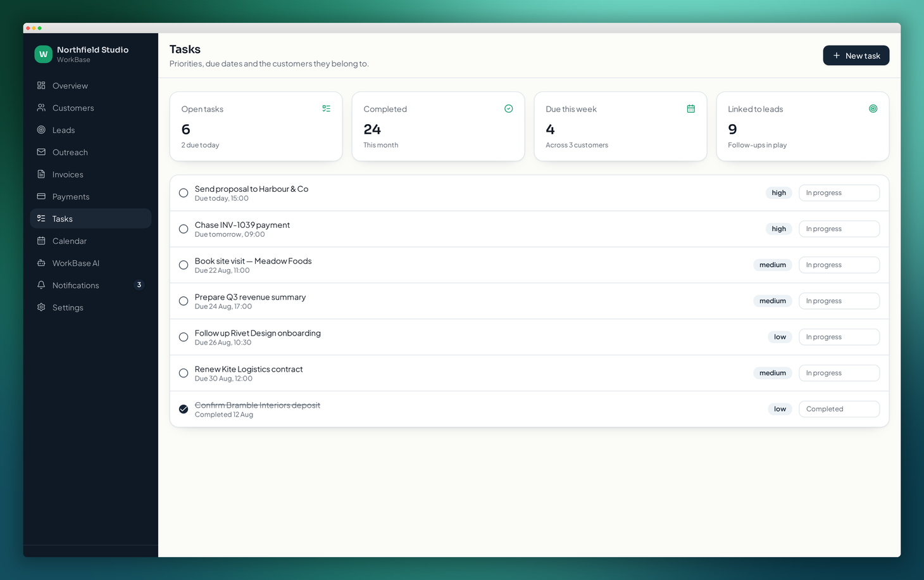This screenshot has width=924, height=580.
Task: Click the Leads sidebar link
Action: [91, 130]
